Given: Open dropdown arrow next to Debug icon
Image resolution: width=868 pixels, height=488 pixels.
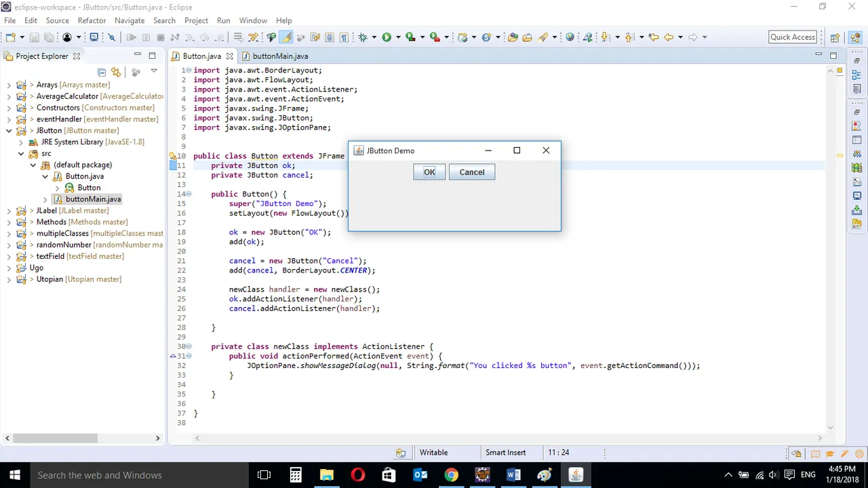Looking at the screenshot, I should (x=374, y=37).
